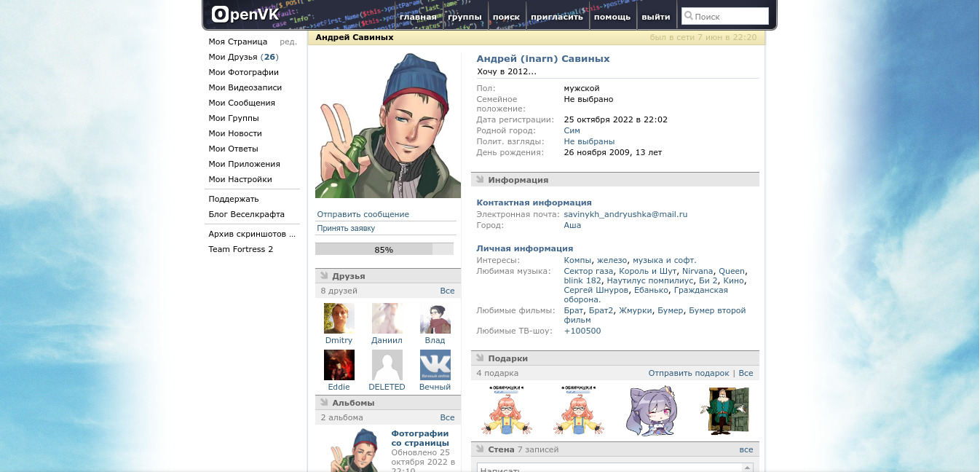This screenshot has height=472, width=980.
Task: Open friend Влад's avatar
Action: 435,318
